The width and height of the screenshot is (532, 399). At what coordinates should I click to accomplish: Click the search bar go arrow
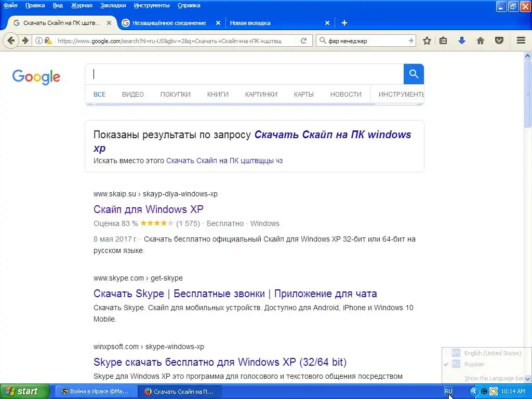[x=410, y=41]
